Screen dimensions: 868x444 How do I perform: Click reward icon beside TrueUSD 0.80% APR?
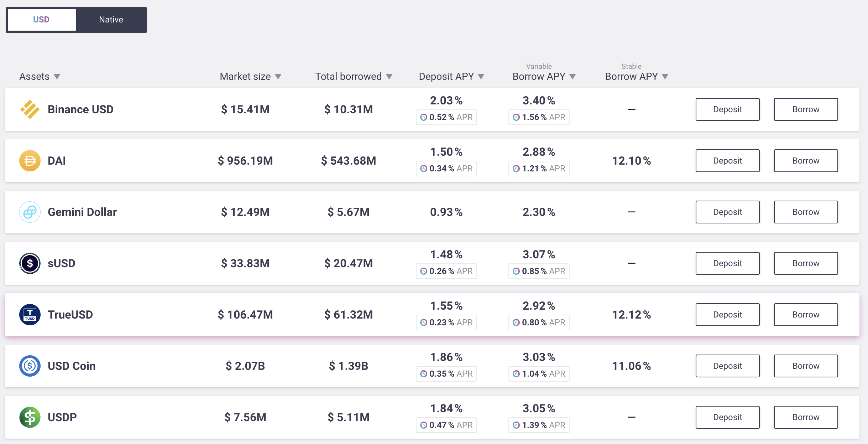click(516, 322)
